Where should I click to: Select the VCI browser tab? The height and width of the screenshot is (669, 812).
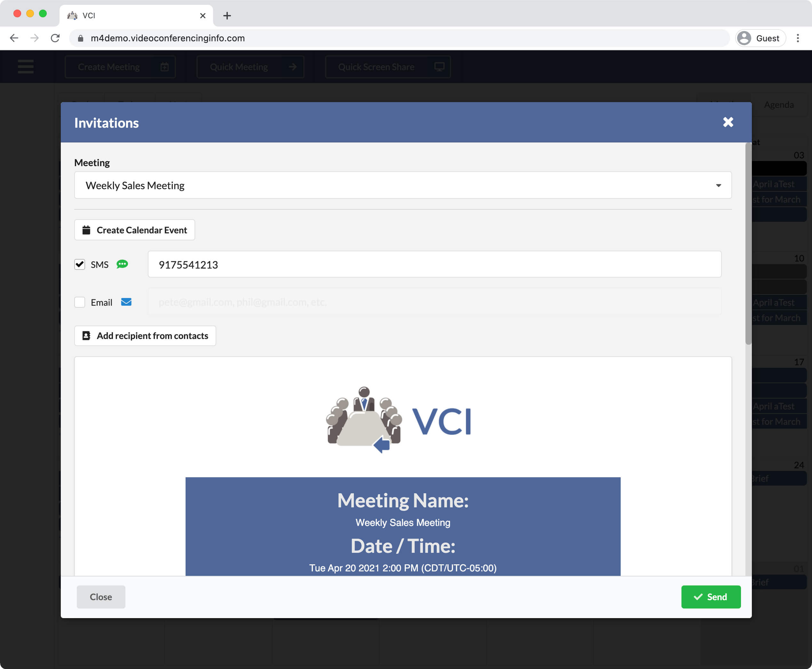pyautogui.click(x=136, y=16)
